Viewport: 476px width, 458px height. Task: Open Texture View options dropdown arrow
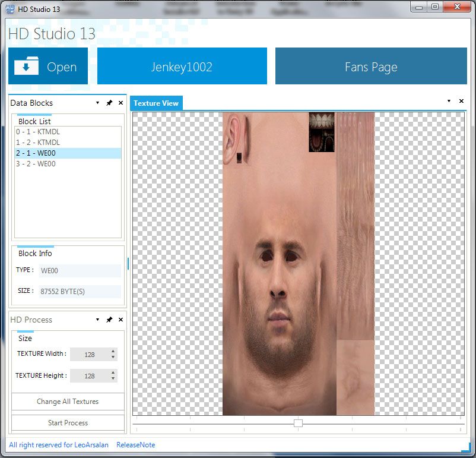[x=449, y=101]
